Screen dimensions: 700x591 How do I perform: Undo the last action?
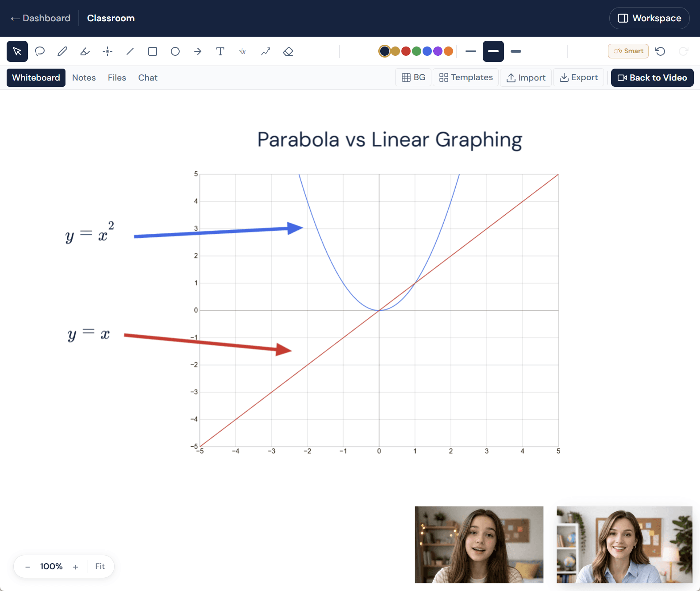pos(660,51)
